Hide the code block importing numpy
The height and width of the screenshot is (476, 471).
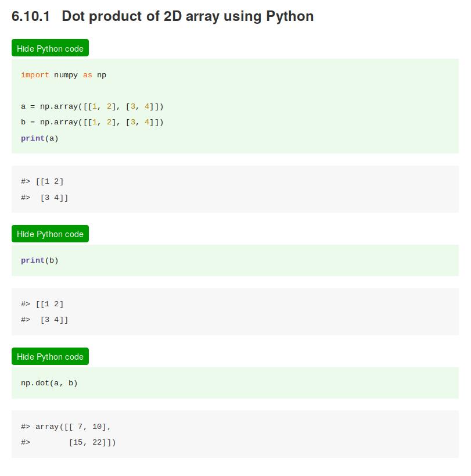point(50,48)
